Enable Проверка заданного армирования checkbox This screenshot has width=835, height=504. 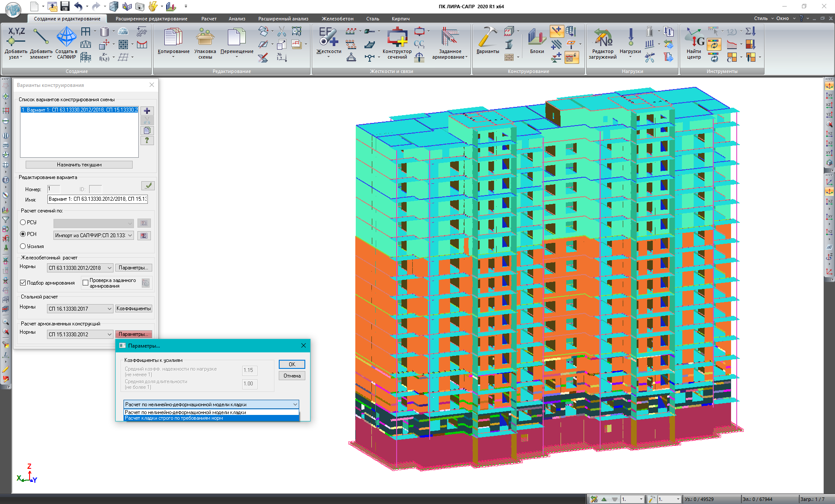(x=86, y=283)
